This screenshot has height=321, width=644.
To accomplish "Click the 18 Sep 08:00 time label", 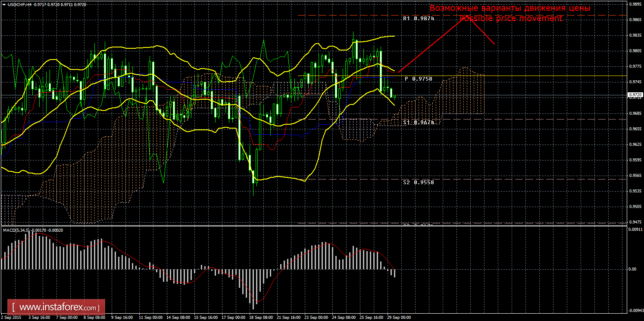I will point(261,318).
